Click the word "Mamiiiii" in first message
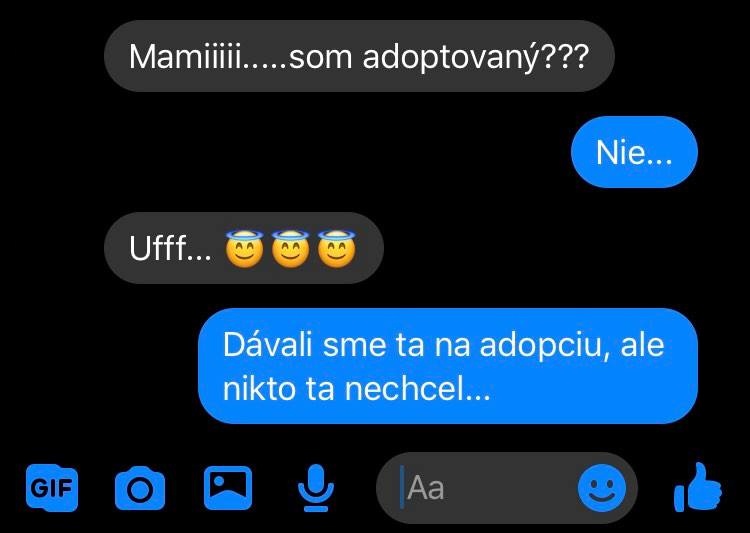750x533 pixels. tap(185, 56)
